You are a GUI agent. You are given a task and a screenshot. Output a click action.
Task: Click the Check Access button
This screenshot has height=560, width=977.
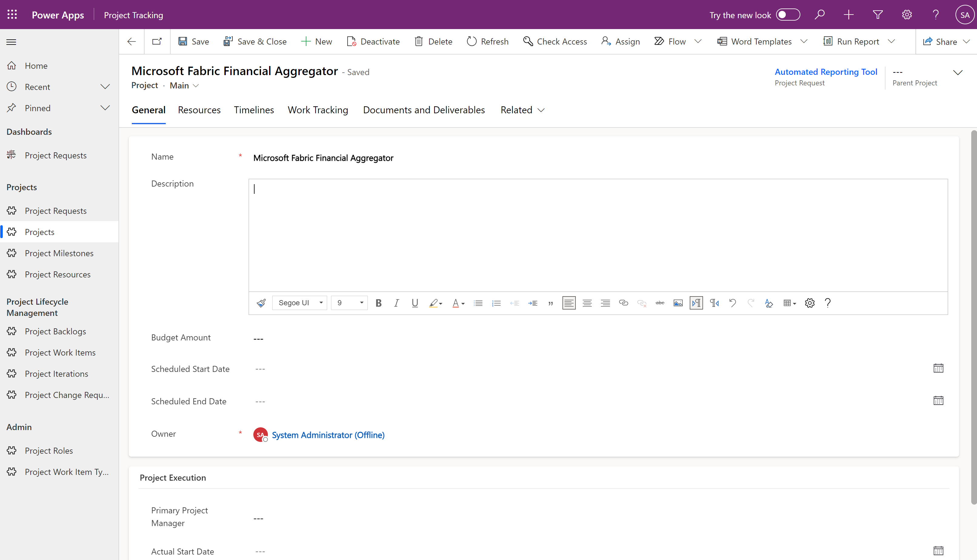pyautogui.click(x=555, y=41)
